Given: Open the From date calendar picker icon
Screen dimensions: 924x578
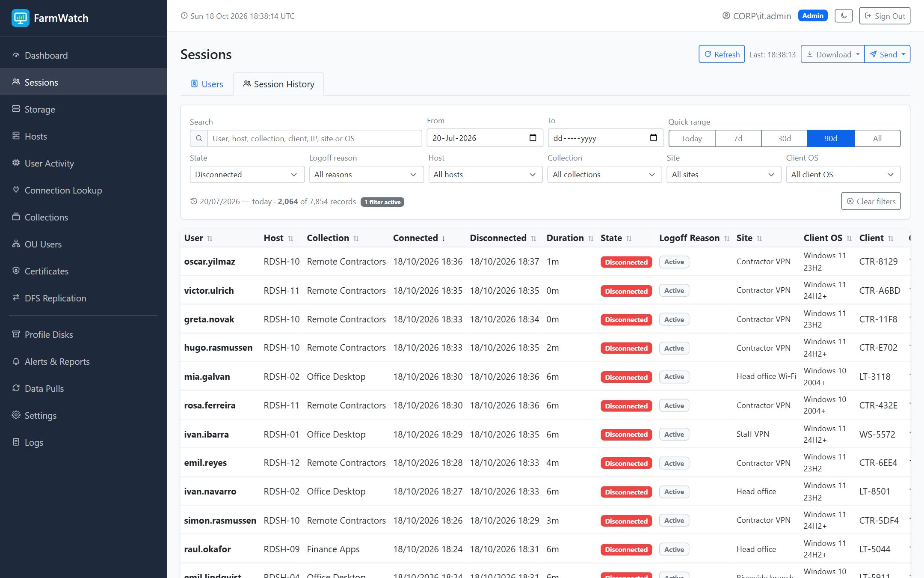Looking at the screenshot, I should coord(533,138).
